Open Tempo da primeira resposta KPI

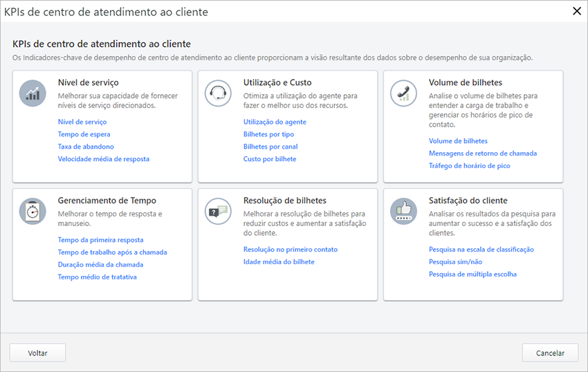pos(100,240)
